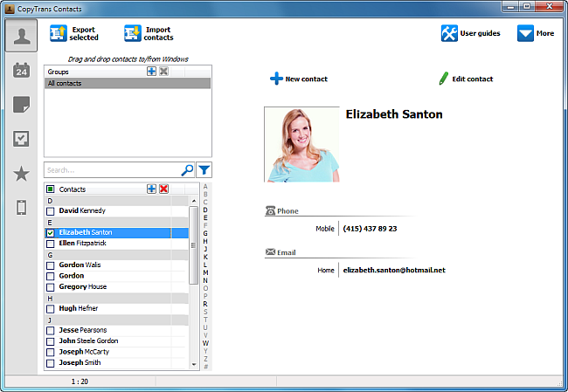Jump to letter W in alphabet index
Screen dimensions: 568x392
[205, 343]
